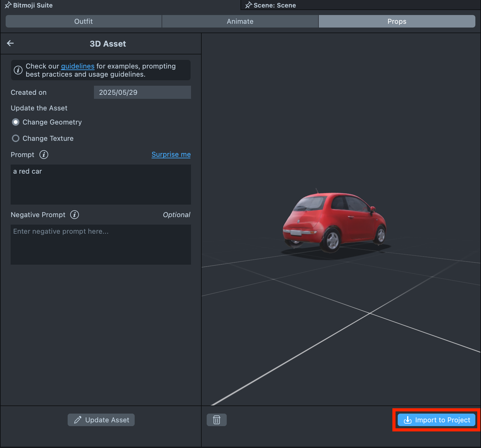Screen dimensions: 481x448
Task: Click the pin icon next to Scene: Scene
Action: 249,5
